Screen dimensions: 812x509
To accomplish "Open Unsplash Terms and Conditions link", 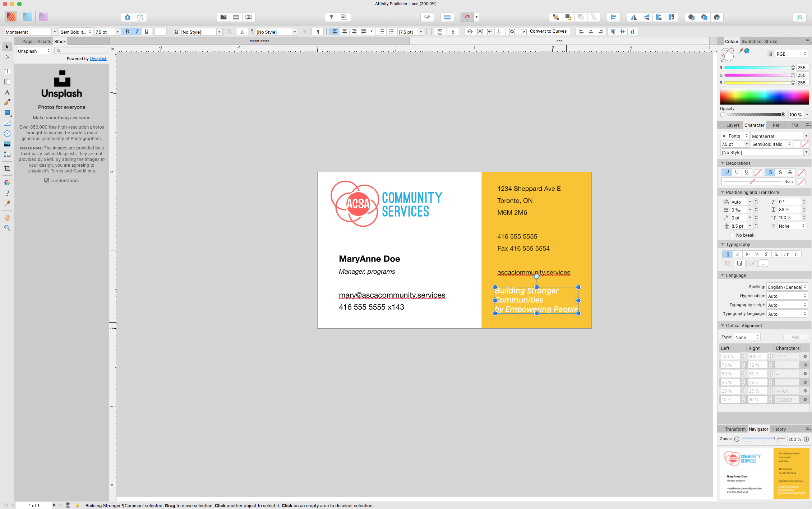I will [73, 171].
